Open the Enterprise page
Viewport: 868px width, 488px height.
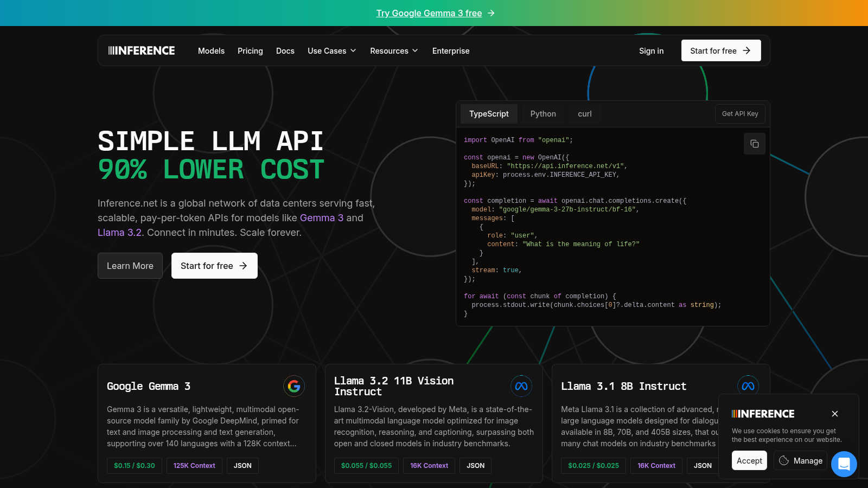(x=451, y=50)
